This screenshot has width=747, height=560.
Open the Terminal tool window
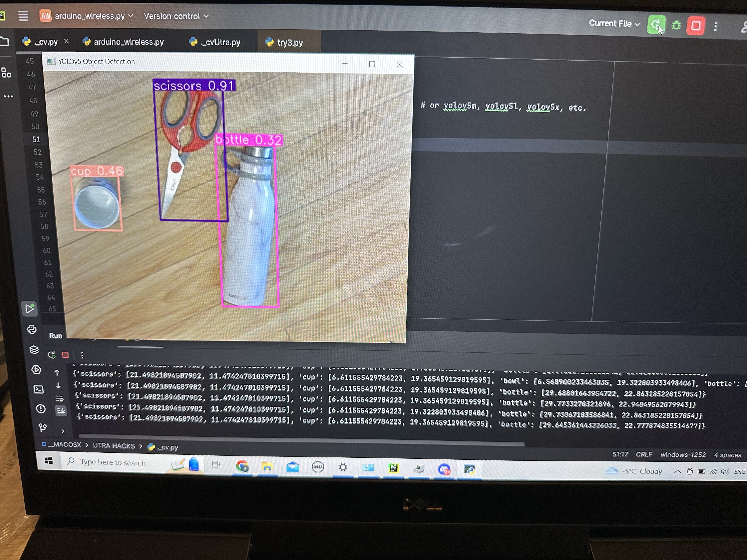tap(39, 389)
